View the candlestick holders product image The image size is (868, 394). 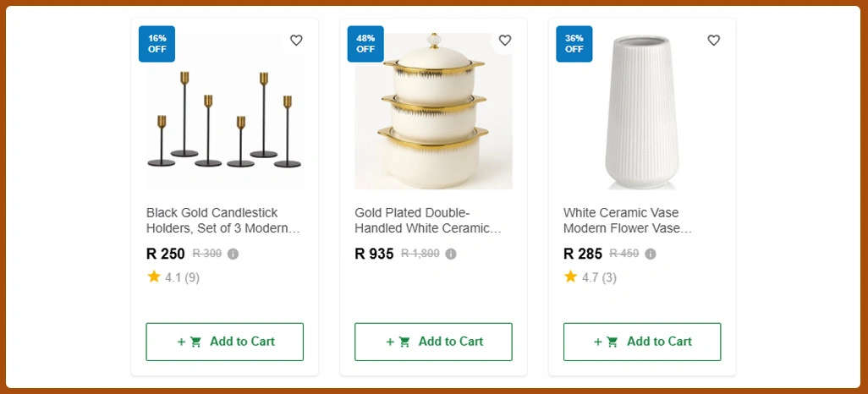pyautogui.click(x=224, y=118)
